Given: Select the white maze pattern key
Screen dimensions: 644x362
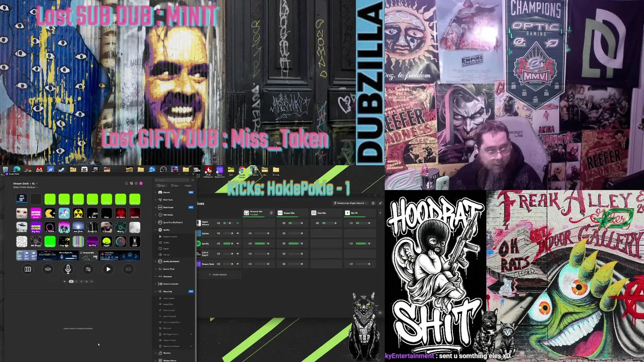Looking at the screenshot, I should (x=22, y=241).
